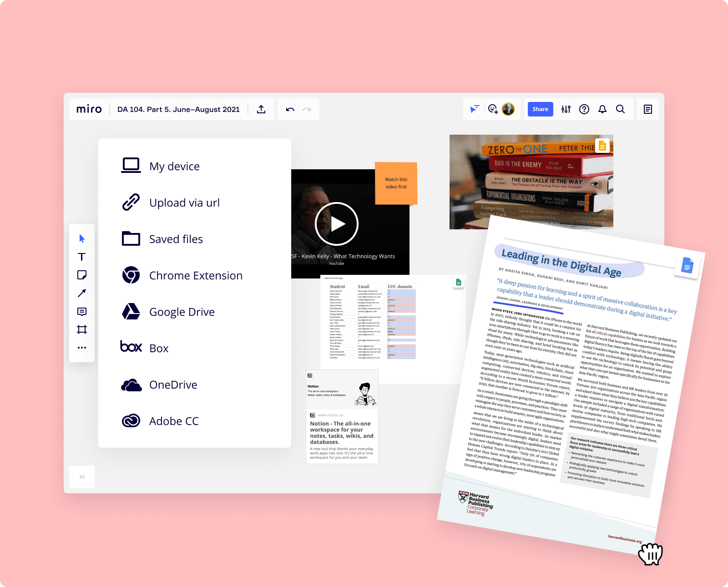Viewport: 728px width, 587px height.
Task: Click the www.notion.so link
Action: pos(331,415)
